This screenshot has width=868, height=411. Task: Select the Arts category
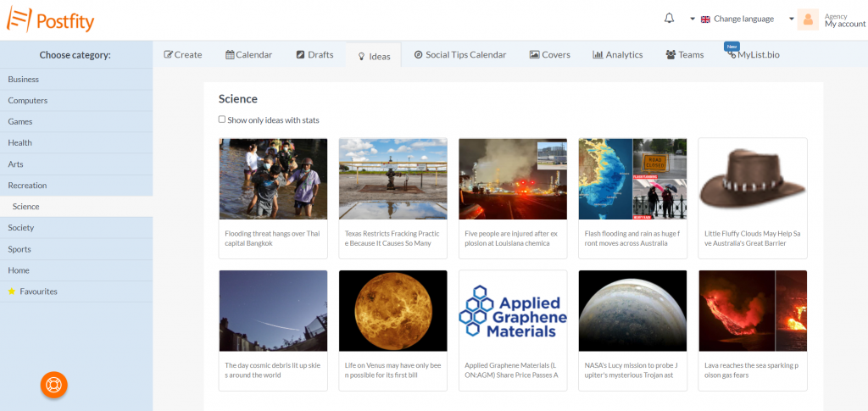pos(76,164)
